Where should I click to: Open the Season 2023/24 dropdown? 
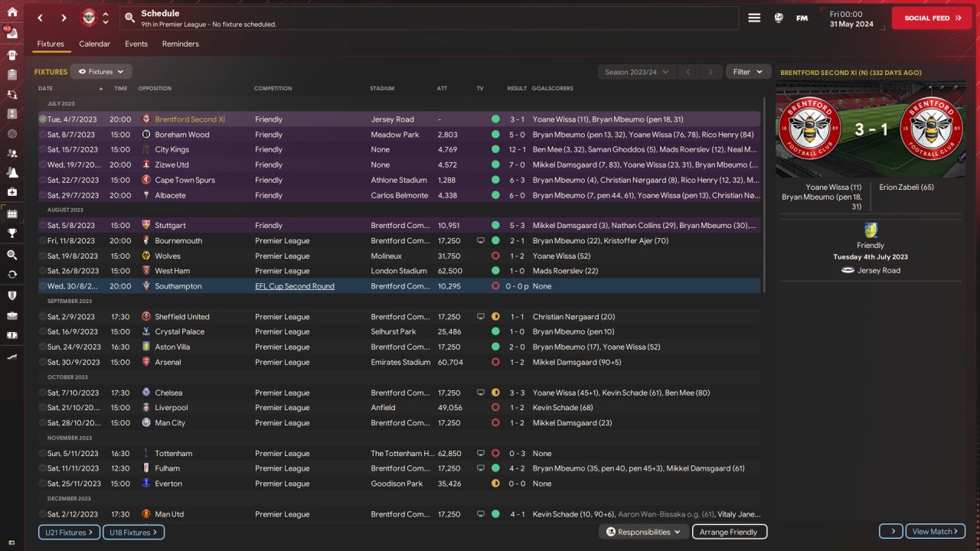point(635,72)
